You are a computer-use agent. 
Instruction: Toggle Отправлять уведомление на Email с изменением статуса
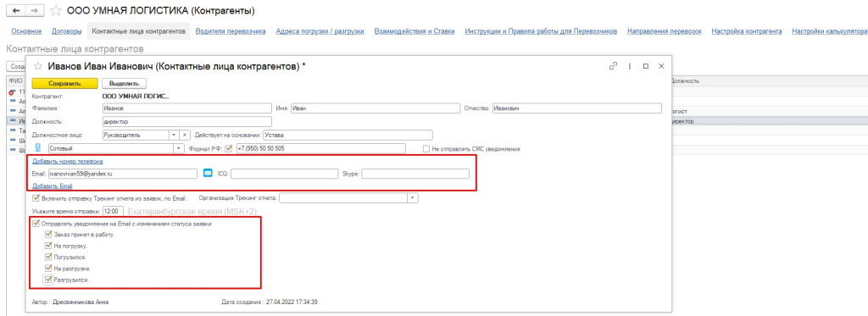coord(36,225)
